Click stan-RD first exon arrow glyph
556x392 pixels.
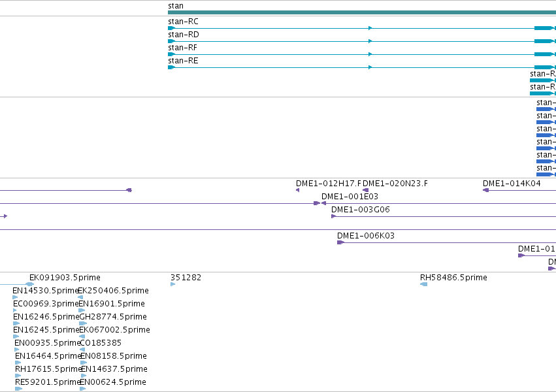click(x=172, y=41)
